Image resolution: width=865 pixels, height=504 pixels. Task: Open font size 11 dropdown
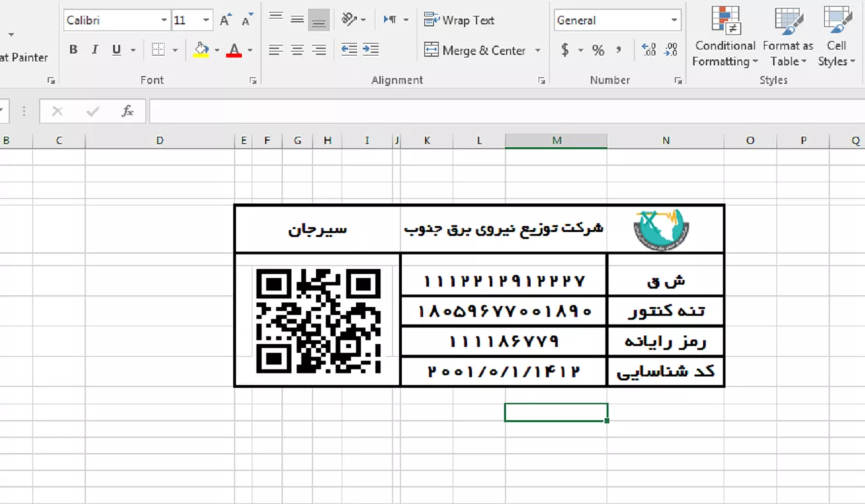click(x=206, y=20)
